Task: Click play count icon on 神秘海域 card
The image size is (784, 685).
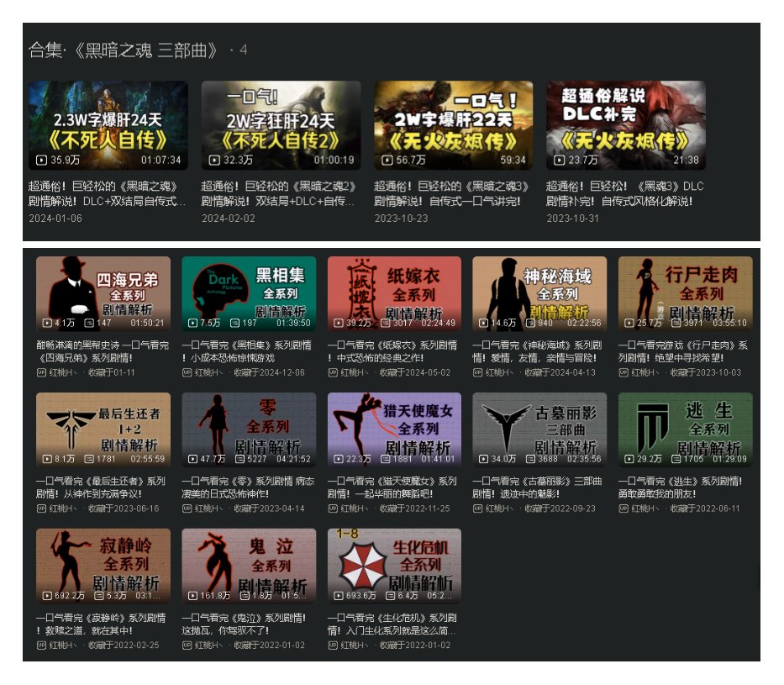Action: tap(483, 323)
